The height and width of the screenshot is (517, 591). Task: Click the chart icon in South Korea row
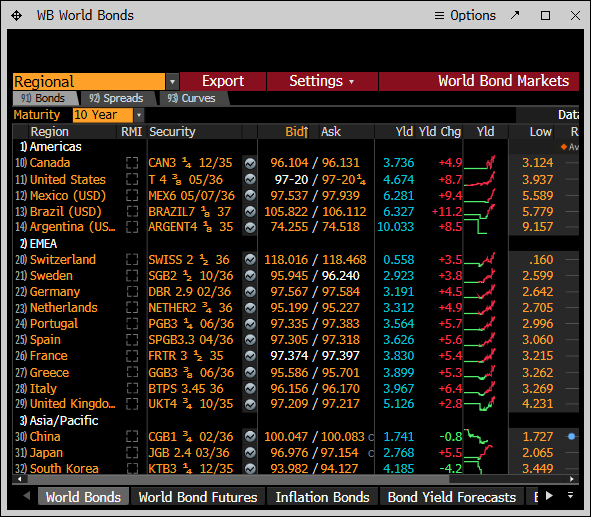[250, 469]
